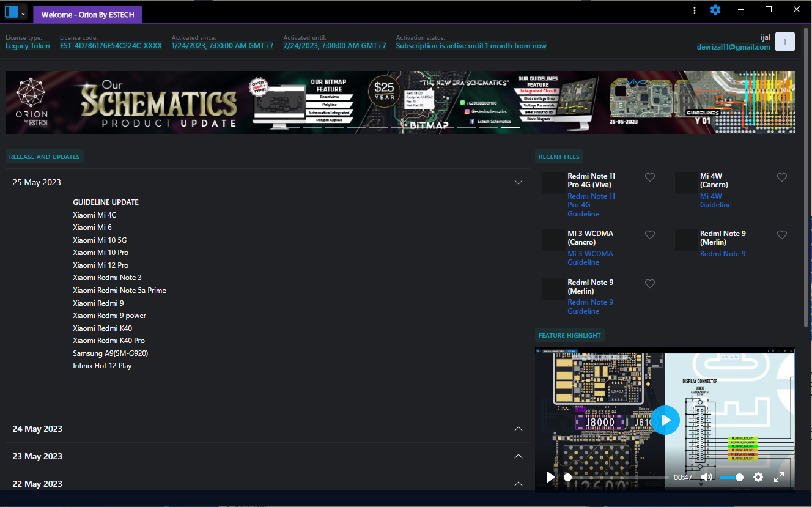Viewport: 812px width, 507px height.
Task: Click the 'Mi 4W (Cancro)' card title
Action: (714, 180)
